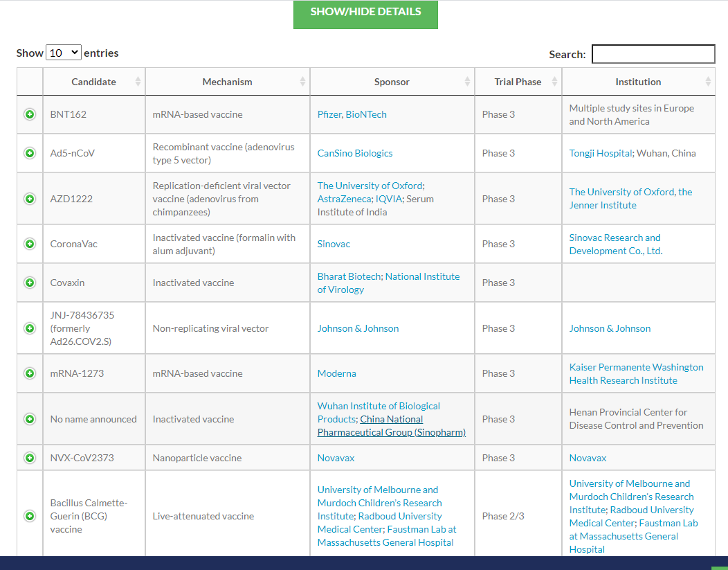Screen dimensions: 728x570
Task: Open Radboud University Medical Center sponsor link
Action: (x=380, y=523)
